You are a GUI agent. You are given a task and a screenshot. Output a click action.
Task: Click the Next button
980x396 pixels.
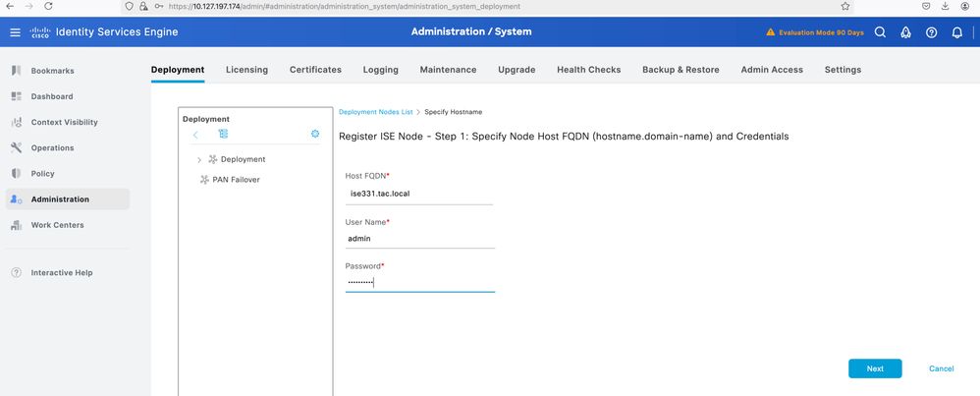coord(875,368)
